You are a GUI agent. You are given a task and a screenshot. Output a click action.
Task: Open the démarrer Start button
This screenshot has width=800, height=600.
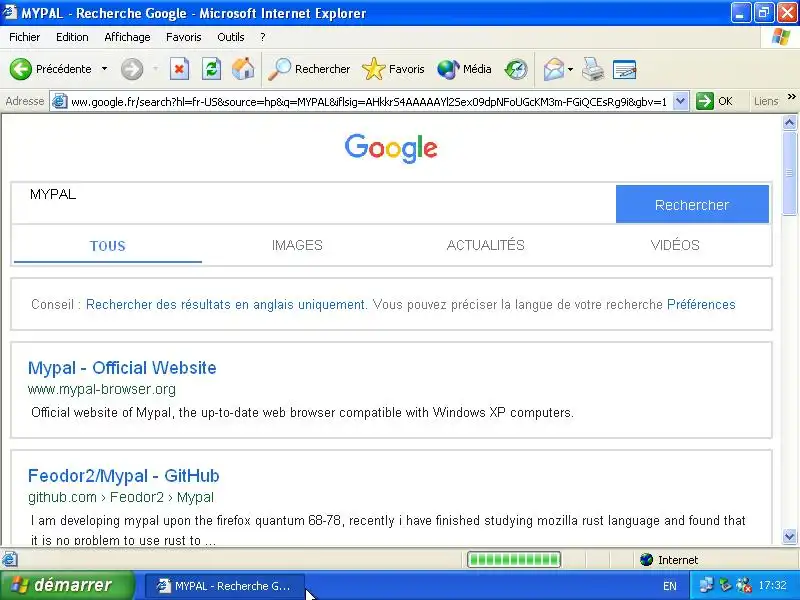[67, 585]
